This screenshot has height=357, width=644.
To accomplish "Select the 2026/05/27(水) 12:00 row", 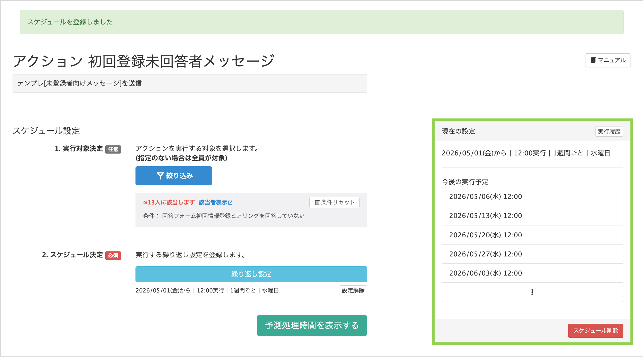I will (x=532, y=254).
